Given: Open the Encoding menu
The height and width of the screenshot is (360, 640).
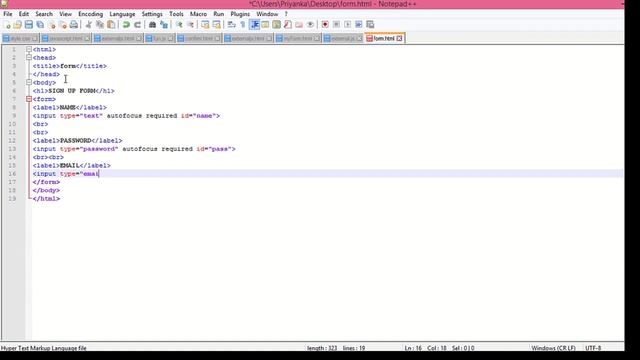Looking at the screenshot, I should click(x=91, y=14).
